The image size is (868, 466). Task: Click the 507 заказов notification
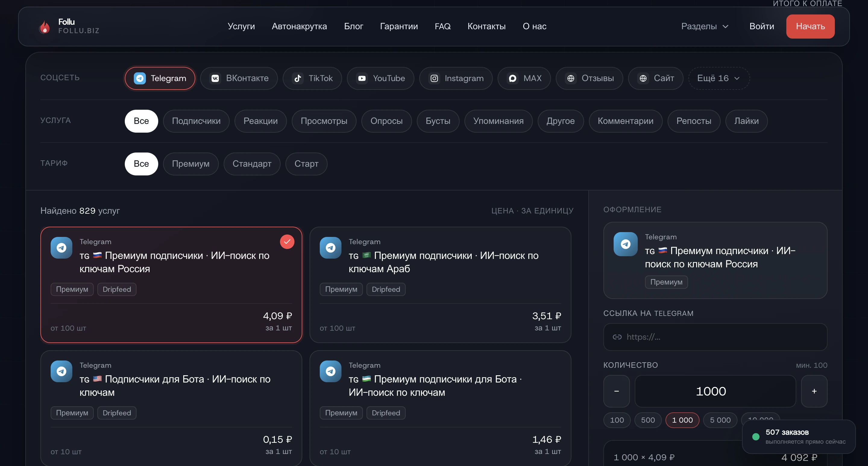pos(799,437)
